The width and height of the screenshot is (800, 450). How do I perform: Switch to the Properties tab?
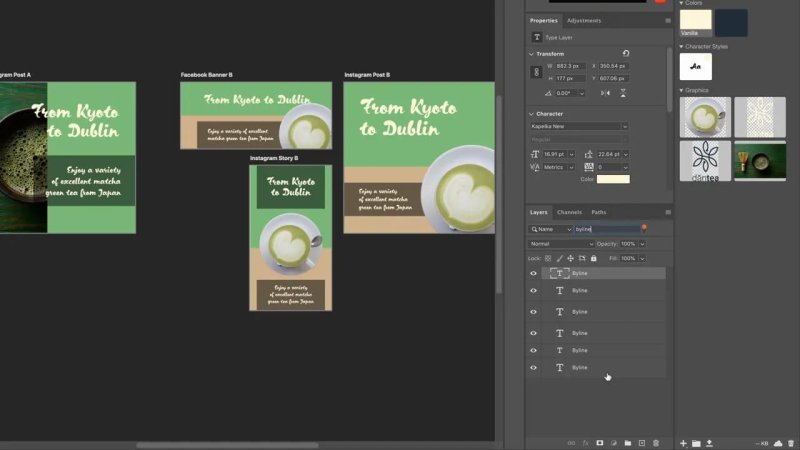tap(543, 20)
